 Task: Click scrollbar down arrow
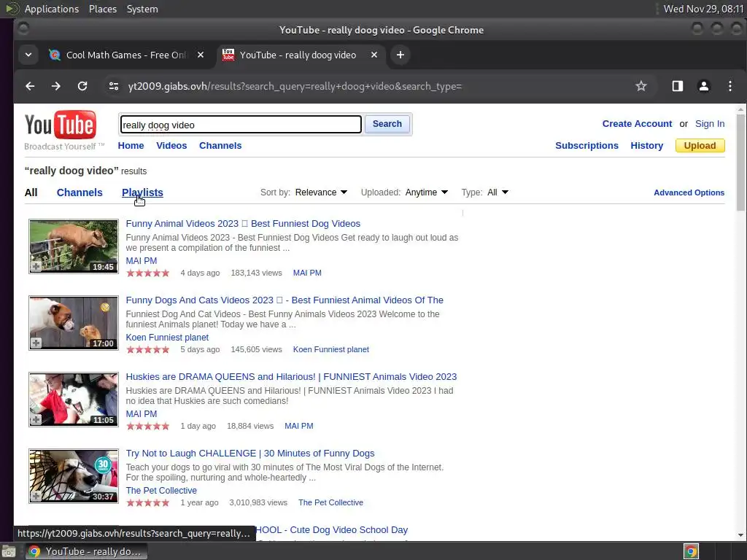740,535
